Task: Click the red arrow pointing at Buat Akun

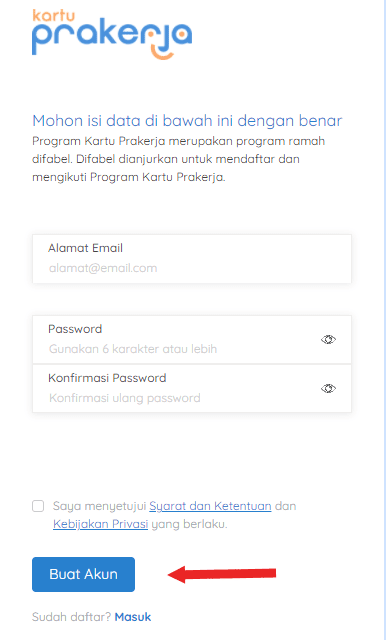Action: pyautogui.click(x=222, y=574)
